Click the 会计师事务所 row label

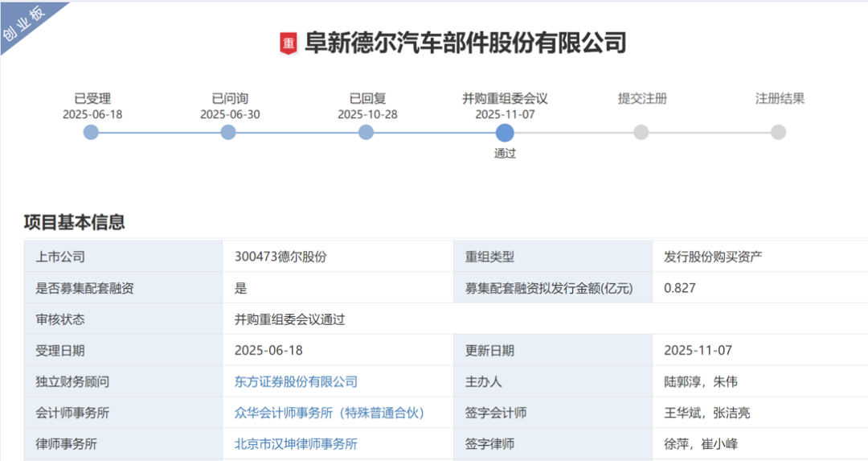[72, 413]
